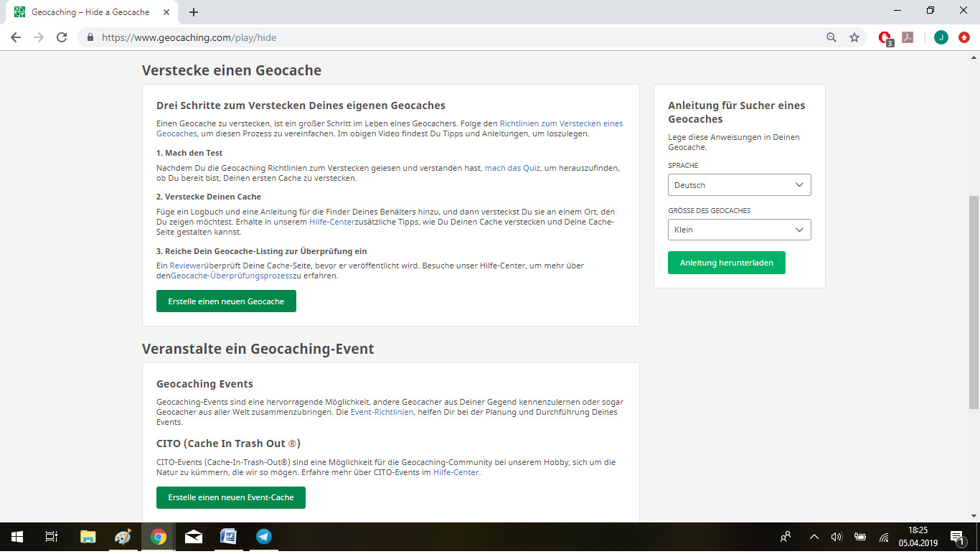Launch File Explorer from taskbar
The height and width of the screenshot is (554, 980).
pos(88,537)
